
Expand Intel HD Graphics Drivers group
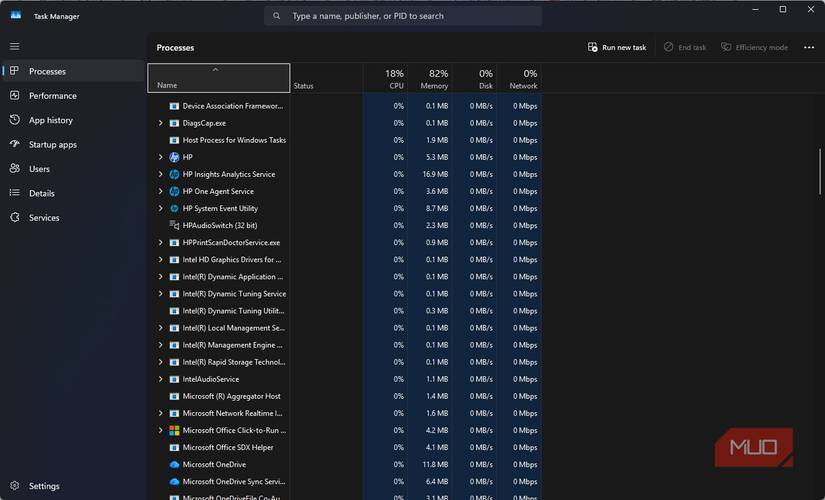pyautogui.click(x=160, y=259)
